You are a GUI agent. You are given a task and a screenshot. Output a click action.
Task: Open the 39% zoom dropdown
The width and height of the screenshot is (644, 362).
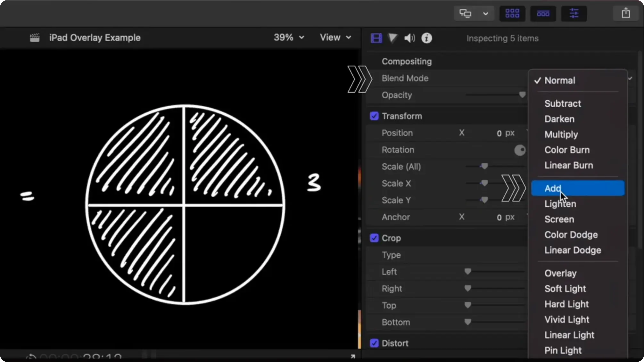(x=289, y=37)
